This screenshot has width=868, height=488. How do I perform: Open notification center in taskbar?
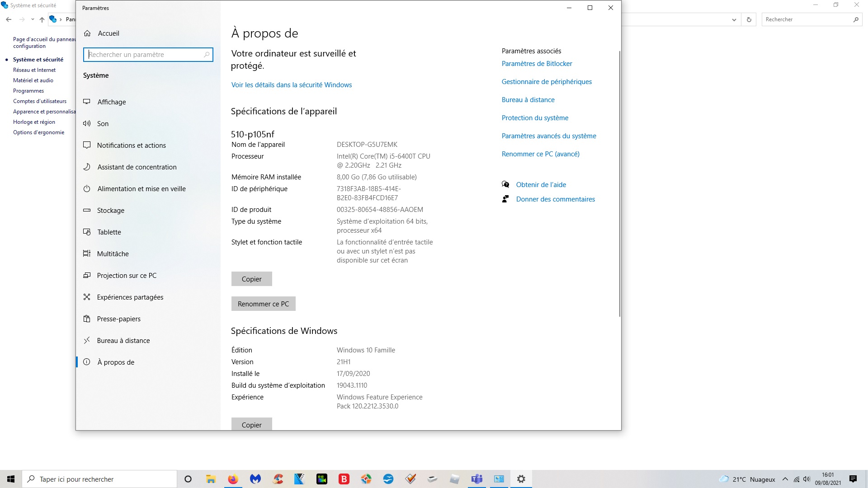coord(853,479)
